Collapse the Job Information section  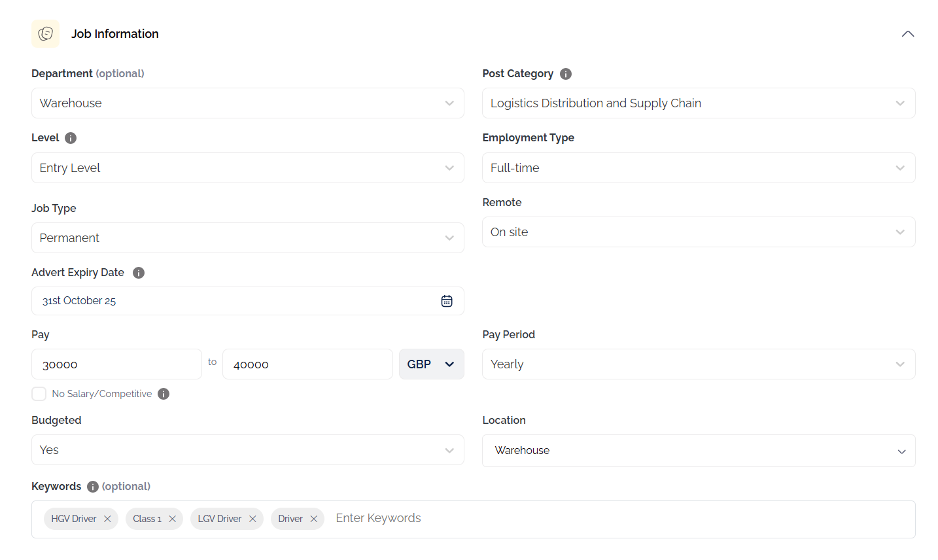[907, 34]
